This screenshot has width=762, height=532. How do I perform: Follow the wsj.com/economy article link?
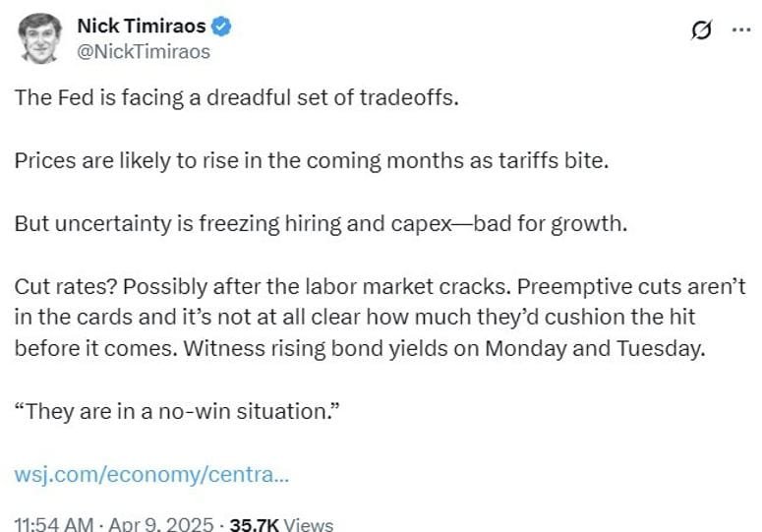[x=151, y=474]
